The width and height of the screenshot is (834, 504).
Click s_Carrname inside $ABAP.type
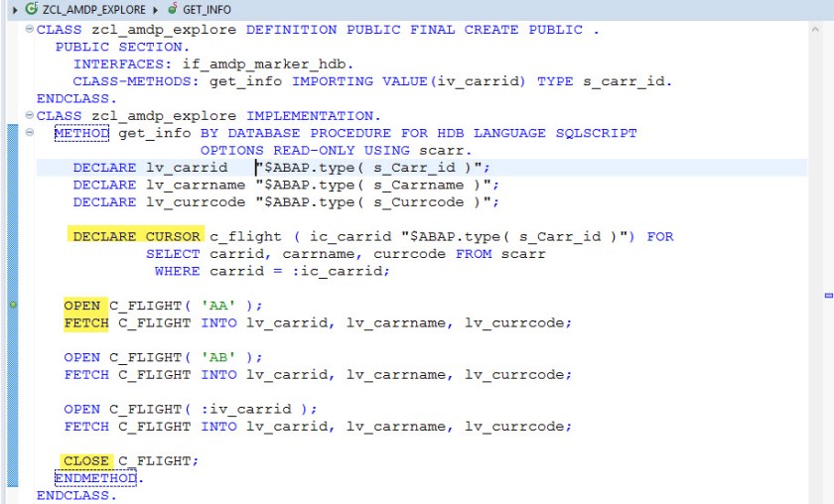(418, 185)
